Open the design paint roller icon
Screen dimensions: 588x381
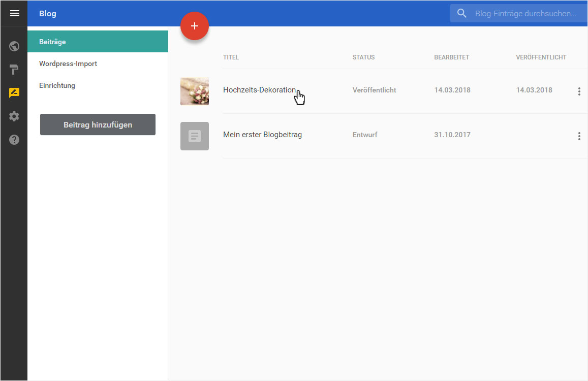(14, 70)
